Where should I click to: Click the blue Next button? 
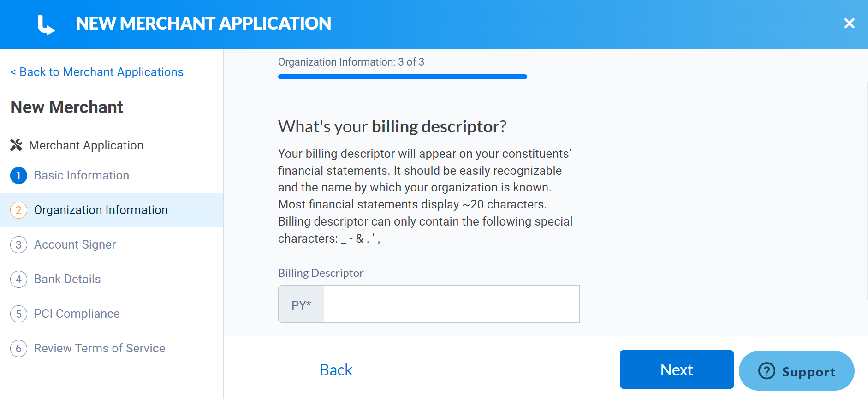pos(677,369)
